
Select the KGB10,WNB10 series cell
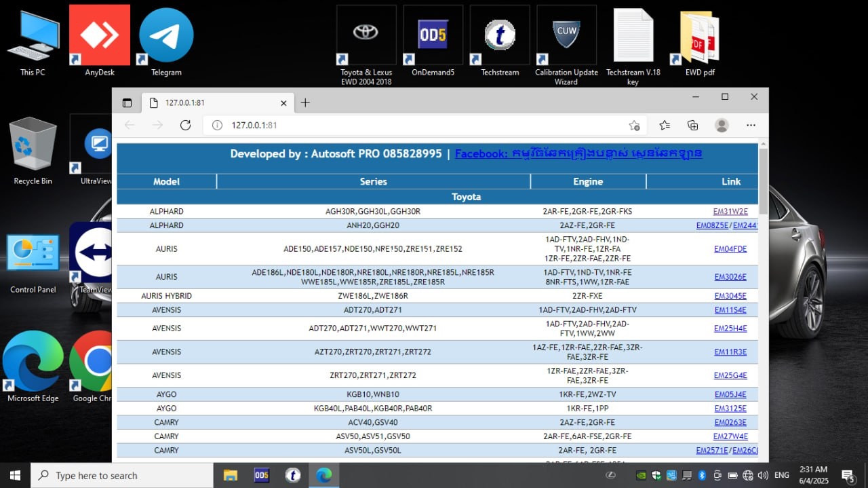(373, 394)
